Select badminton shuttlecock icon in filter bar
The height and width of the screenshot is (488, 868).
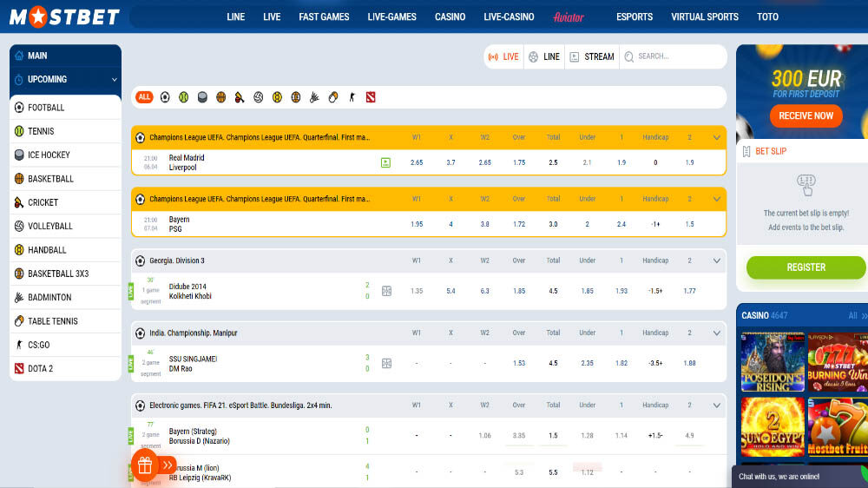[x=314, y=97]
